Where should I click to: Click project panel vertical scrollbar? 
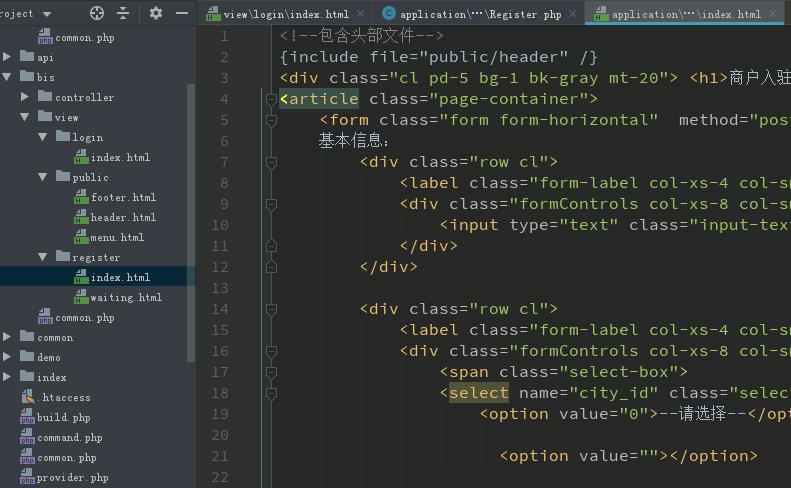coord(191,222)
